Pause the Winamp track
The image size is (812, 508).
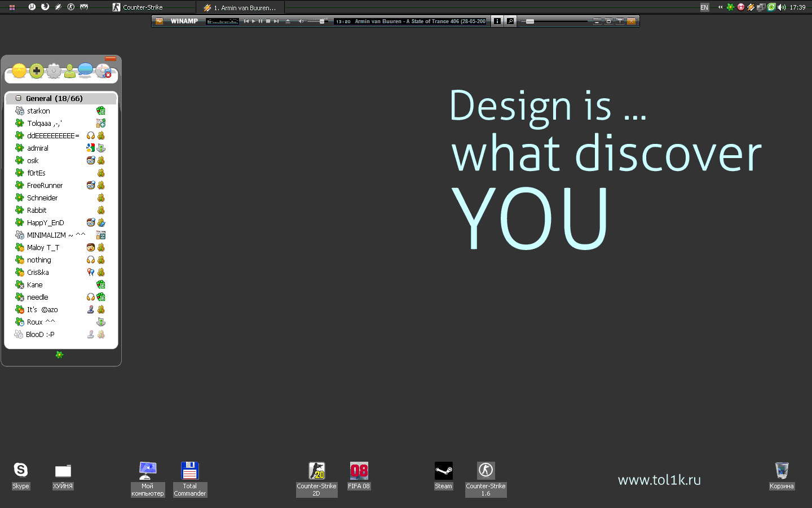pyautogui.click(x=261, y=21)
